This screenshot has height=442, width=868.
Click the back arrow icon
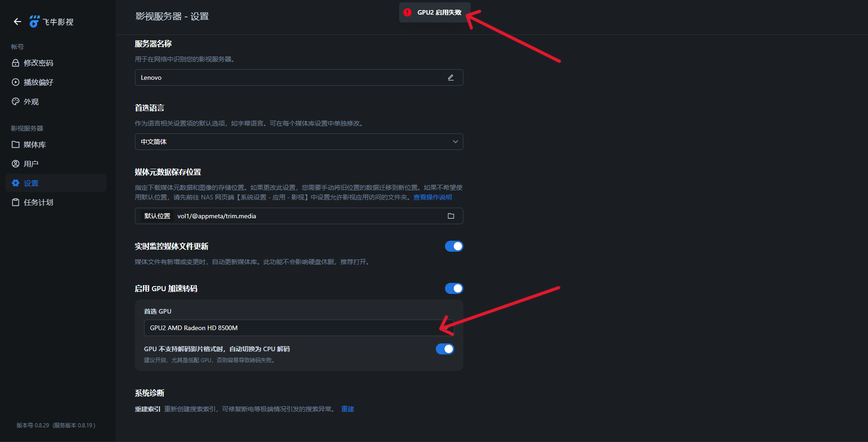(x=17, y=22)
